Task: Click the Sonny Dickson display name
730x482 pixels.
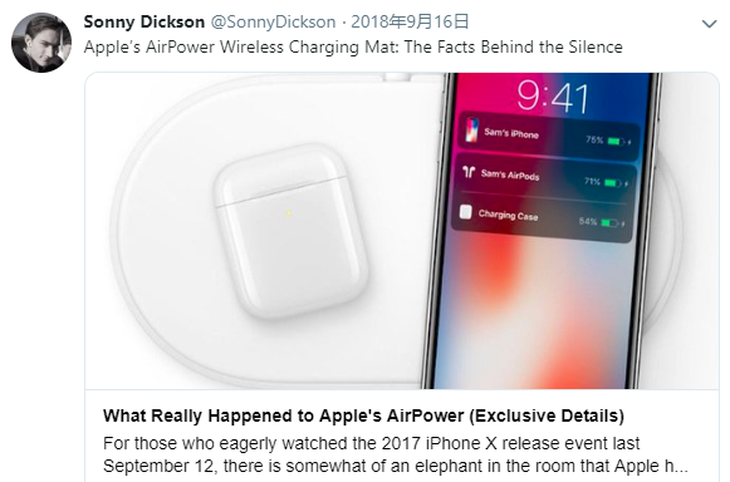Action: [144, 22]
